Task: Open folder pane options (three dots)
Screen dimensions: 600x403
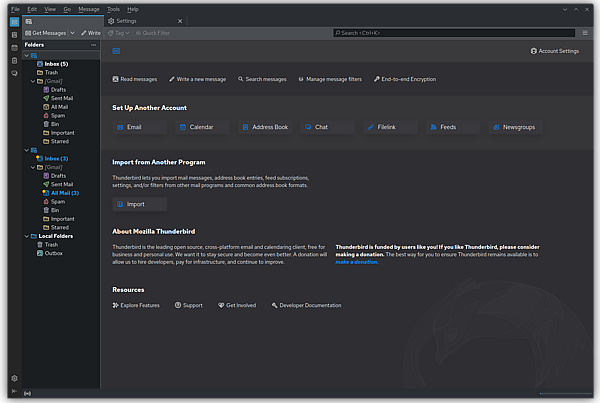Action: click(x=94, y=45)
